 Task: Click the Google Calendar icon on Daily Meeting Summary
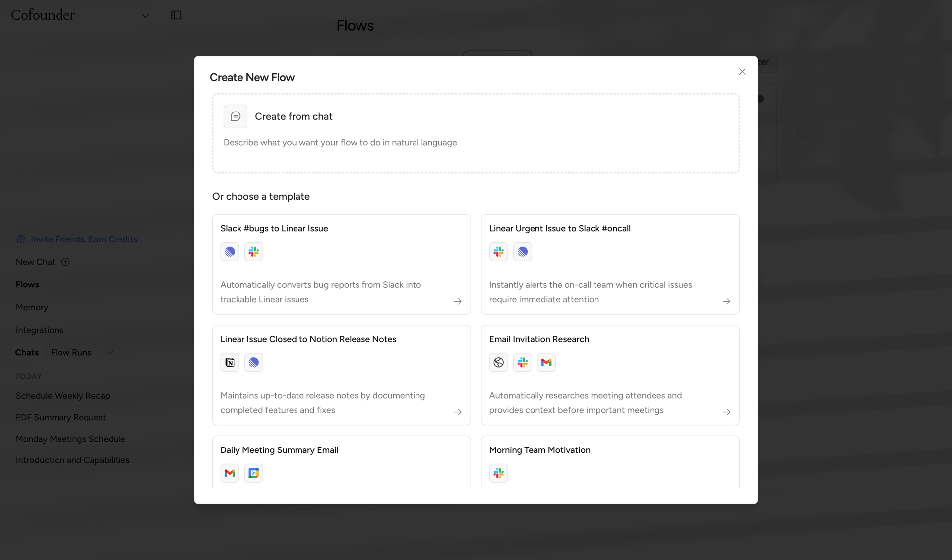(253, 473)
